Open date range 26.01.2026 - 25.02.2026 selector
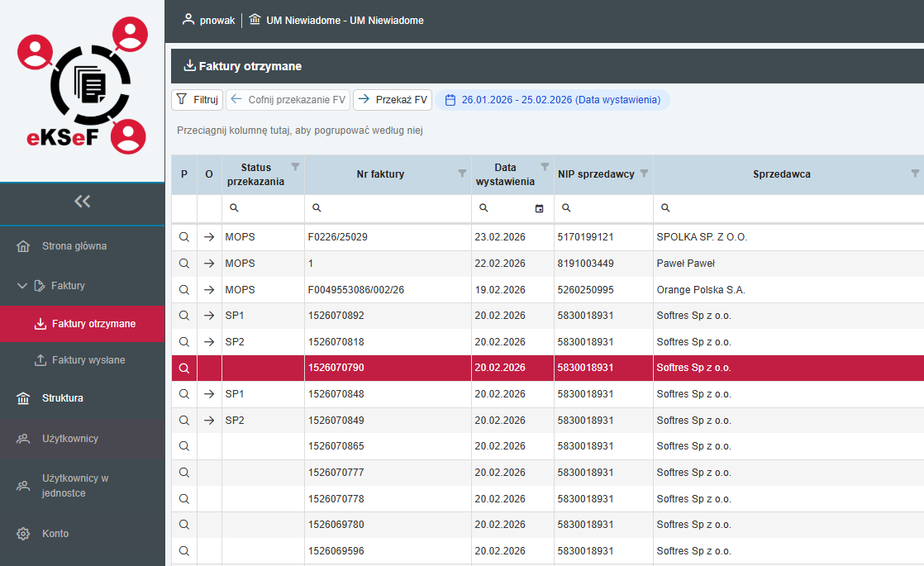This screenshot has width=924, height=566. 553,100
